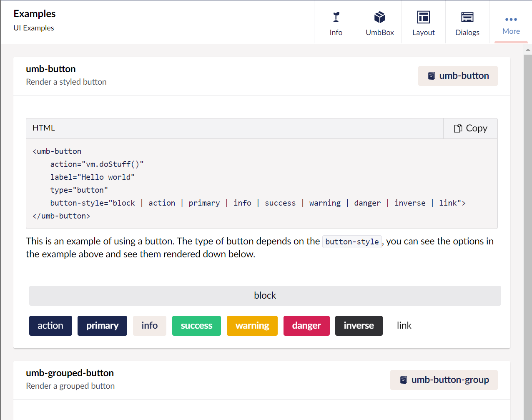
Task: Click the three-dot More icon
Action: (x=511, y=19)
